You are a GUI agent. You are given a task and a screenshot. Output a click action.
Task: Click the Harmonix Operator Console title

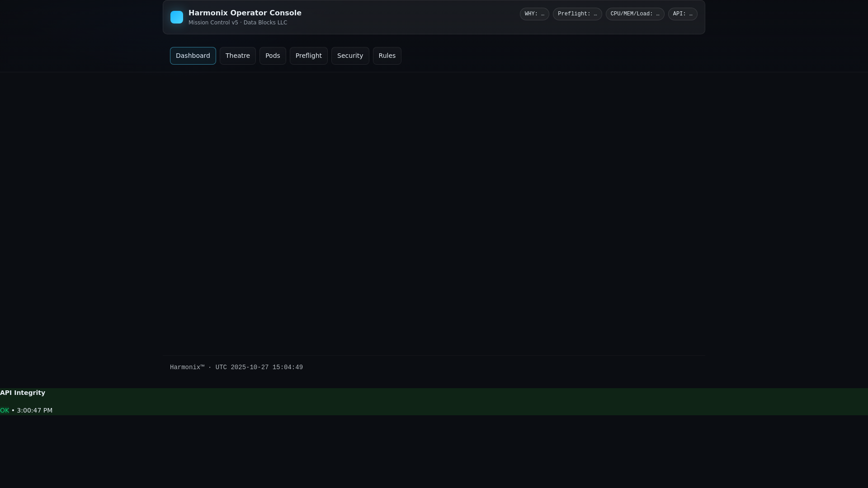(x=245, y=13)
